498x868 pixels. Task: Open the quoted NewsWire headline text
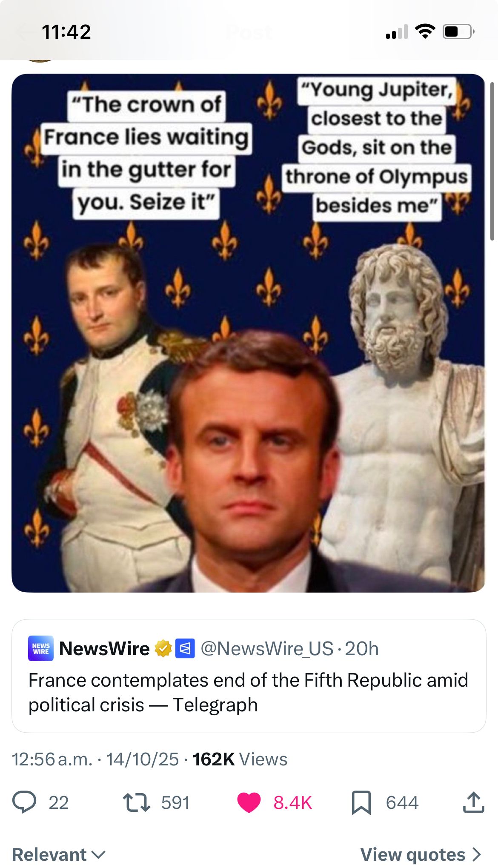coord(248,692)
